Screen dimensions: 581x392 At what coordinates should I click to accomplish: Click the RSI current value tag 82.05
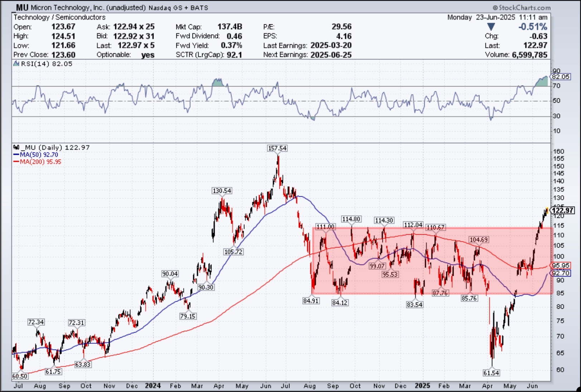(560, 77)
